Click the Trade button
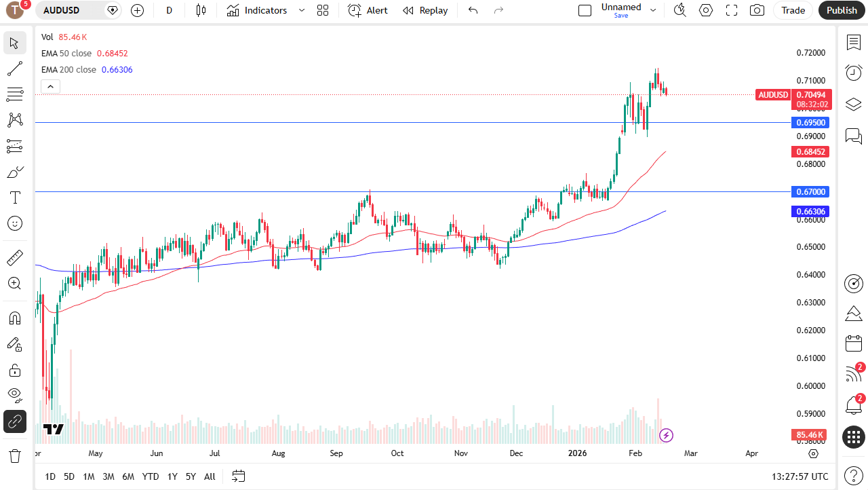The width and height of the screenshot is (868, 490). (x=793, y=10)
